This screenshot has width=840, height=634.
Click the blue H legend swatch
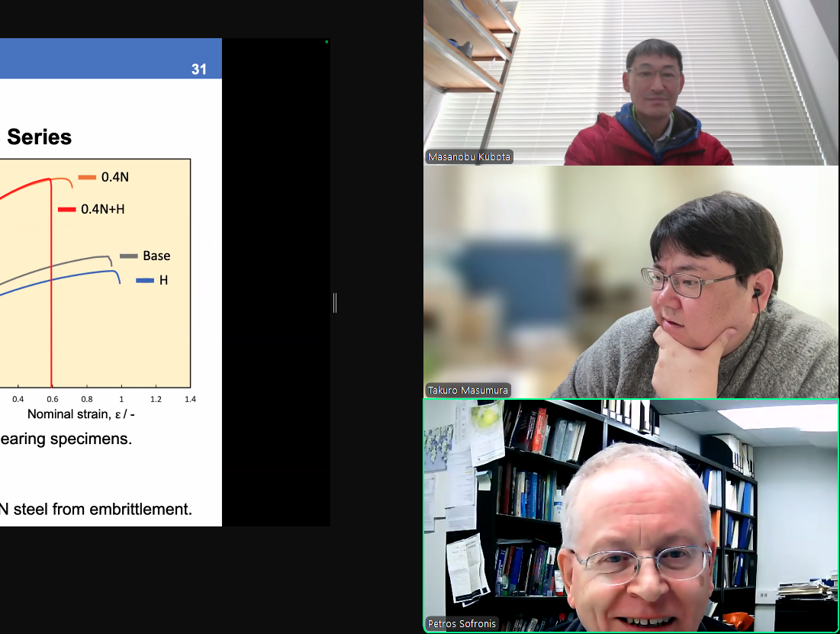145,281
